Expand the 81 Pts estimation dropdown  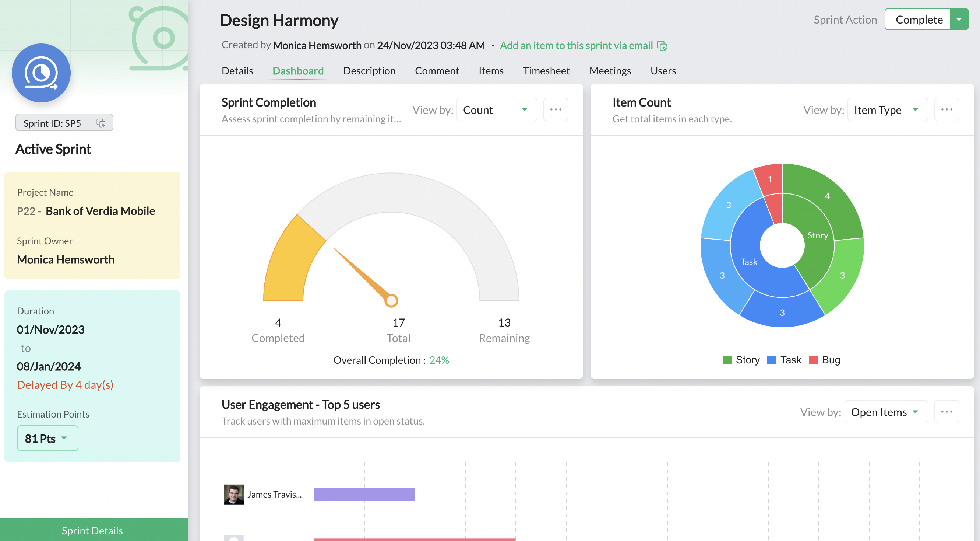click(x=47, y=438)
